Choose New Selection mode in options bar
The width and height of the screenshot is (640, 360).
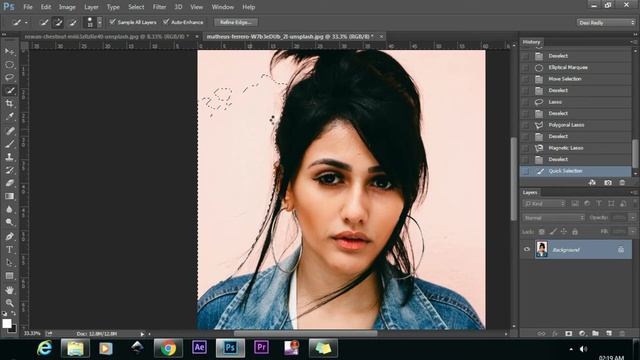44,22
